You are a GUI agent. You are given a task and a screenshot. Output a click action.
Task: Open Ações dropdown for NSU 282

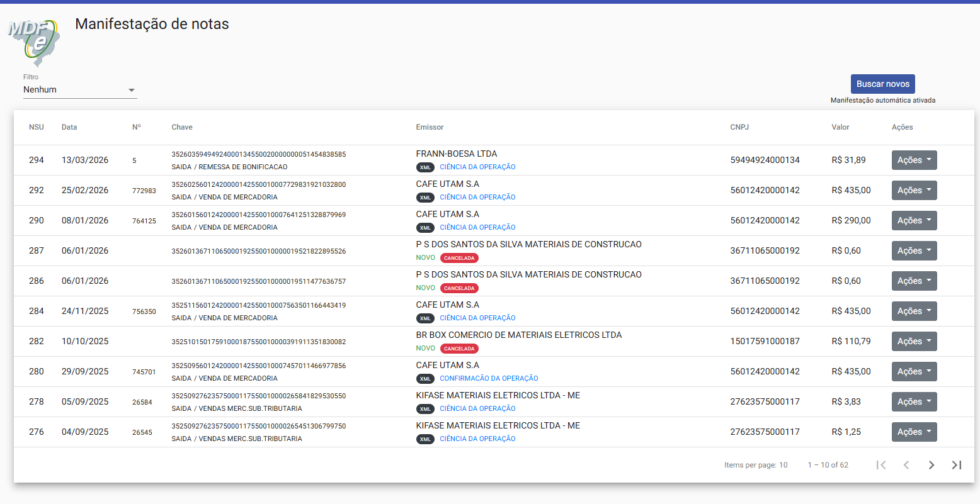(914, 342)
